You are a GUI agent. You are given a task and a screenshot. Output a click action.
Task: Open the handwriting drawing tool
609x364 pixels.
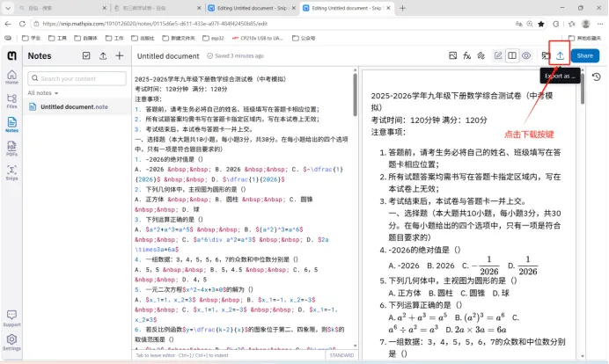click(x=481, y=56)
